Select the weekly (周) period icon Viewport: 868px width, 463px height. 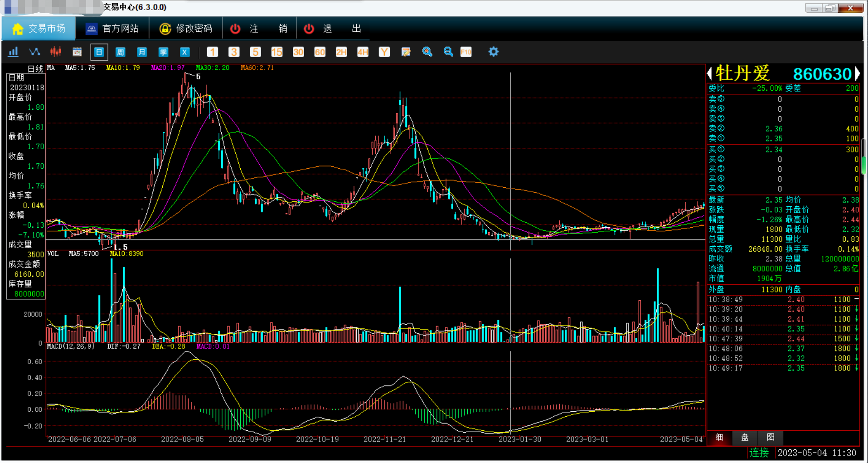tap(120, 52)
